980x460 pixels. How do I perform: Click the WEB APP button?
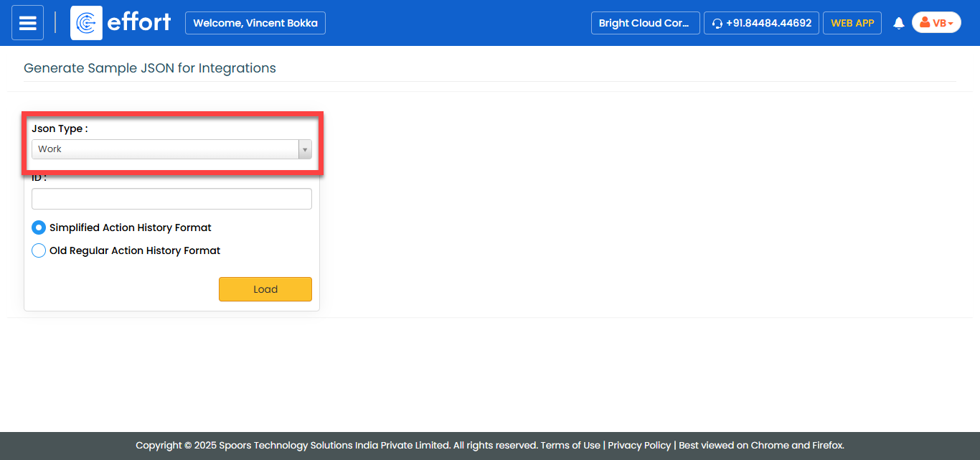coord(852,23)
